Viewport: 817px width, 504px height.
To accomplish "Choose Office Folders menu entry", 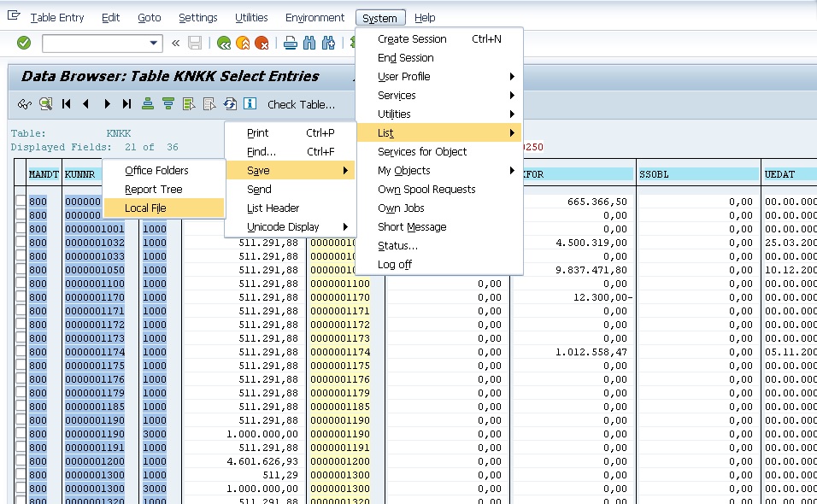I will [x=164, y=170].
